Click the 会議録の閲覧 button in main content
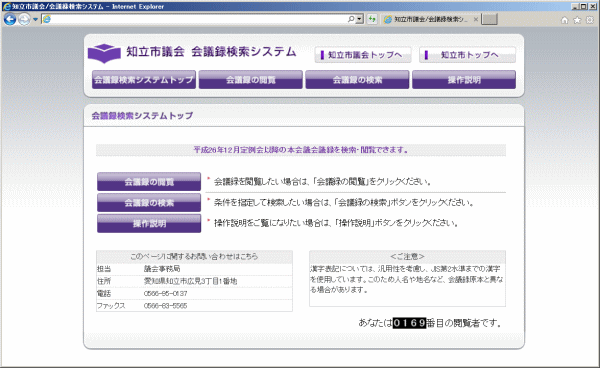600x368 pixels. [x=149, y=182]
